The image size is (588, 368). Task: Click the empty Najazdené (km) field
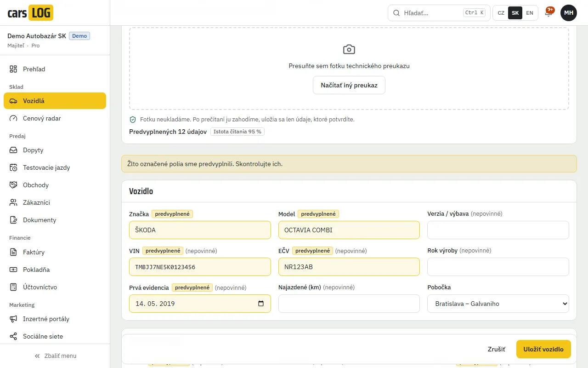[x=349, y=304]
